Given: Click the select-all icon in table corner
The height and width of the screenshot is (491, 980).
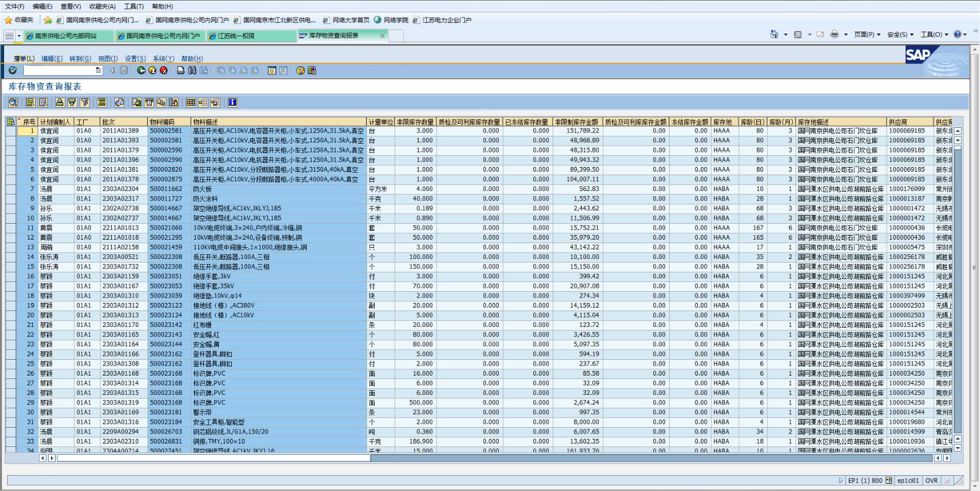Looking at the screenshot, I should [11, 122].
